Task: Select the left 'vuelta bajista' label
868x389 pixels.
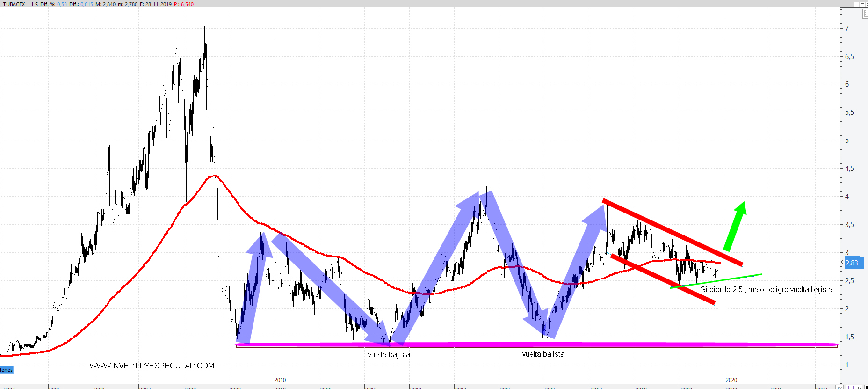Action: pos(389,355)
